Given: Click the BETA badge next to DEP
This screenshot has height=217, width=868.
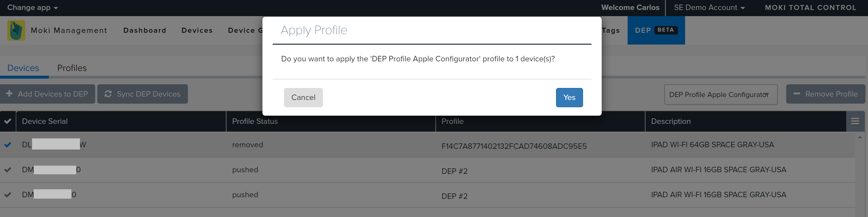Looking at the screenshot, I should [x=666, y=30].
